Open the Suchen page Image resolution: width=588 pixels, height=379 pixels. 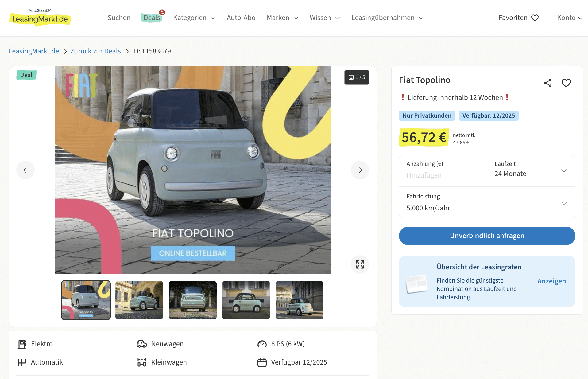(x=119, y=18)
